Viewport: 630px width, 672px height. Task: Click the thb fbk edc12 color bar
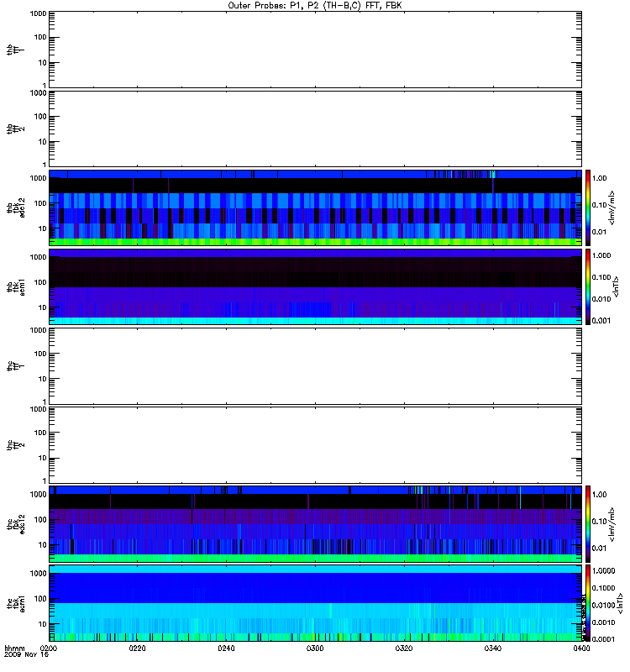(x=588, y=207)
